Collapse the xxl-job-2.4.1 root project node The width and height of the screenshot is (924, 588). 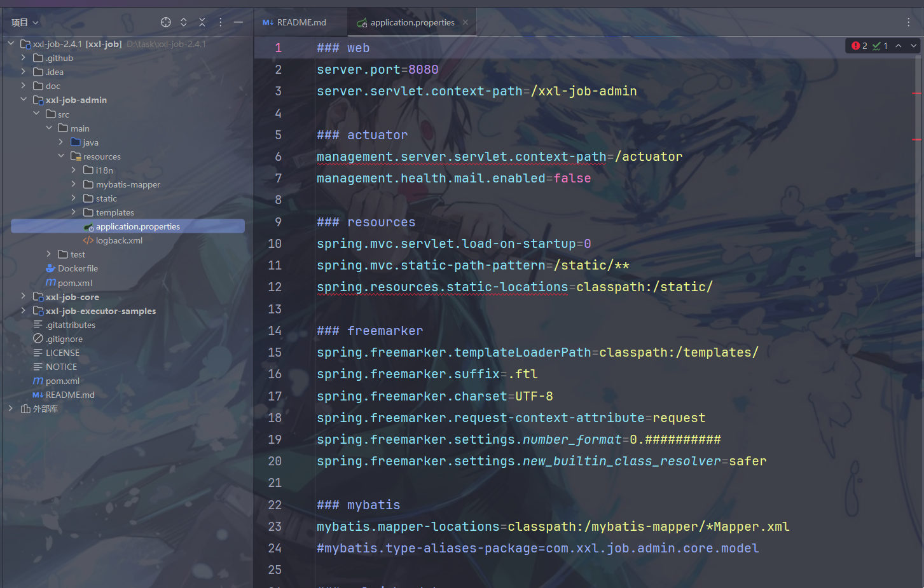pyautogui.click(x=11, y=44)
